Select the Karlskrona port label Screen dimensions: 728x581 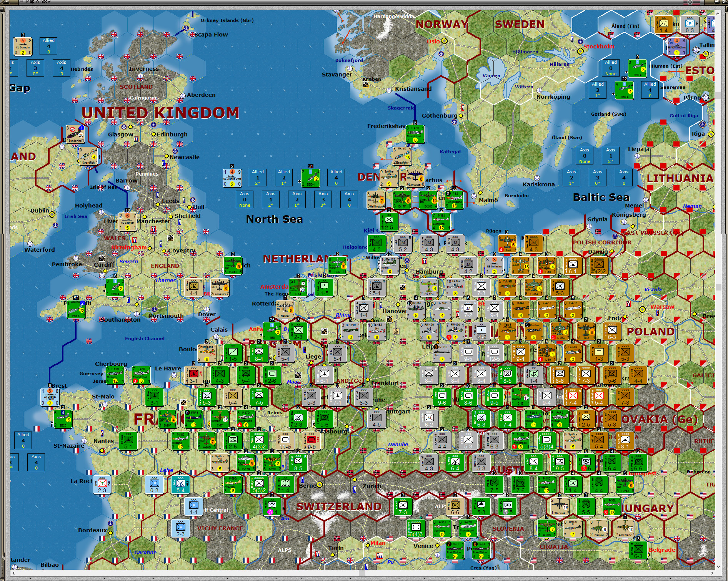(x=538, y=184)
